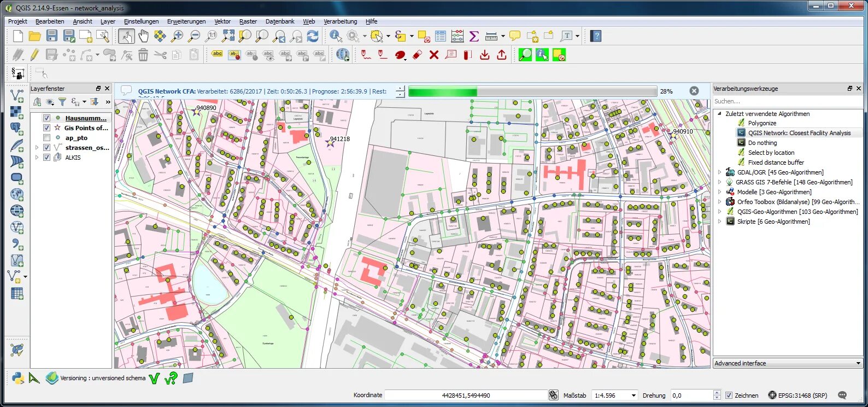Select the Zoom Out magnifier tool
868x407 pixels.
(194, 36)
